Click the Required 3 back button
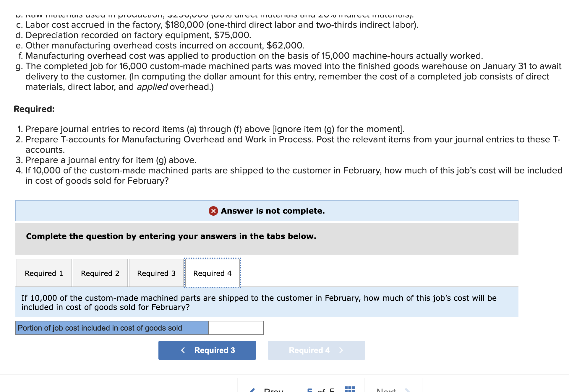The height and width of the screenshot is (392, 569). pos(207,350)
